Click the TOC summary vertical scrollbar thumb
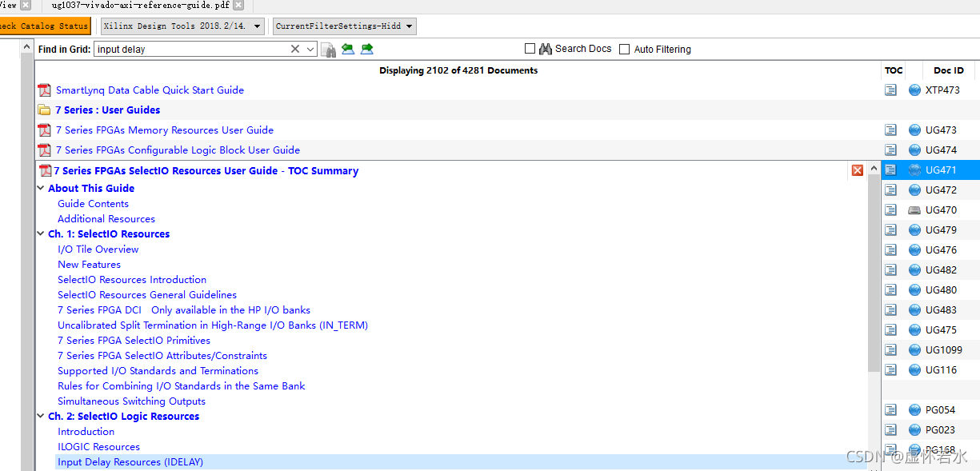This screenshot has height=471, width=980. (x=874, y=273)
